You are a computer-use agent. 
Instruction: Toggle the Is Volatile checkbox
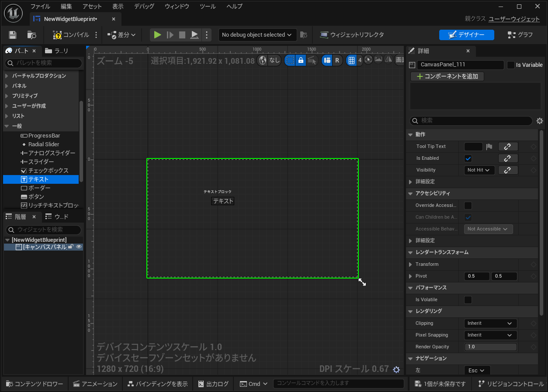pos(468,300)
